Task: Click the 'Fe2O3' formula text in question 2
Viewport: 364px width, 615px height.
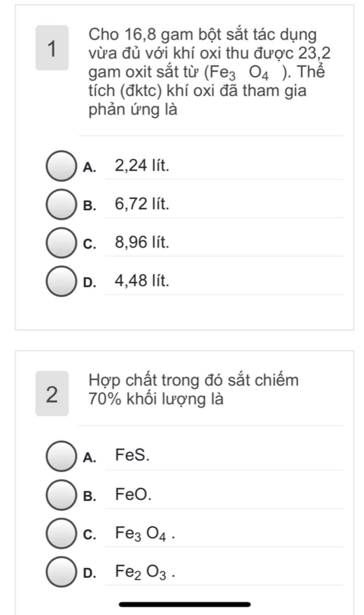Action: pyautogui.click(x=141, y=572)
